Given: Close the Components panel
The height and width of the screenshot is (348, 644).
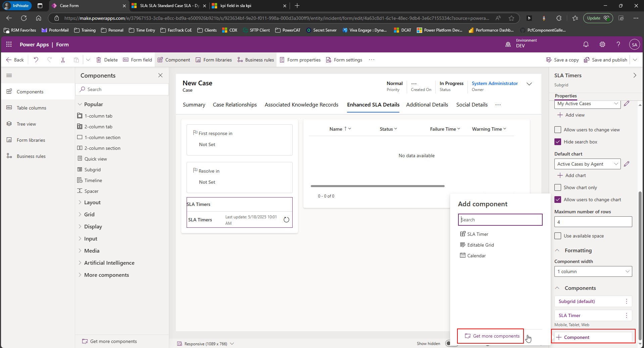Looking at the screenshot, I should click(160, 75).
